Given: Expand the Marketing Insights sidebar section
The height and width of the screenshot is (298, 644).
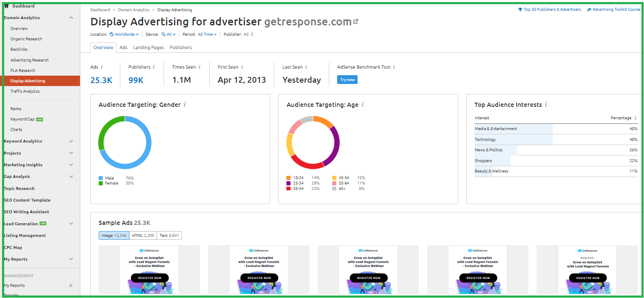Looking at the screenshot, I should [x=71, y=165].
